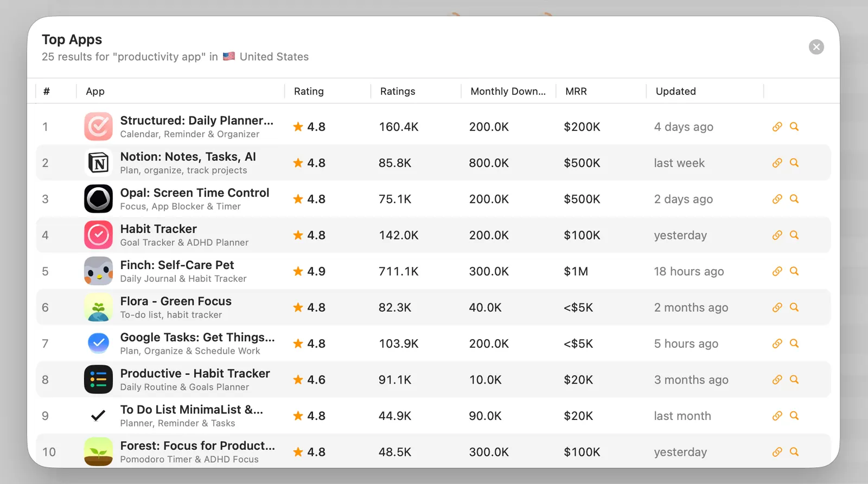Select 'Pomodoro Timer & ADHD Focus' subtitle
The width and height of the screenshot is (868, 484).
pos(189,459)
